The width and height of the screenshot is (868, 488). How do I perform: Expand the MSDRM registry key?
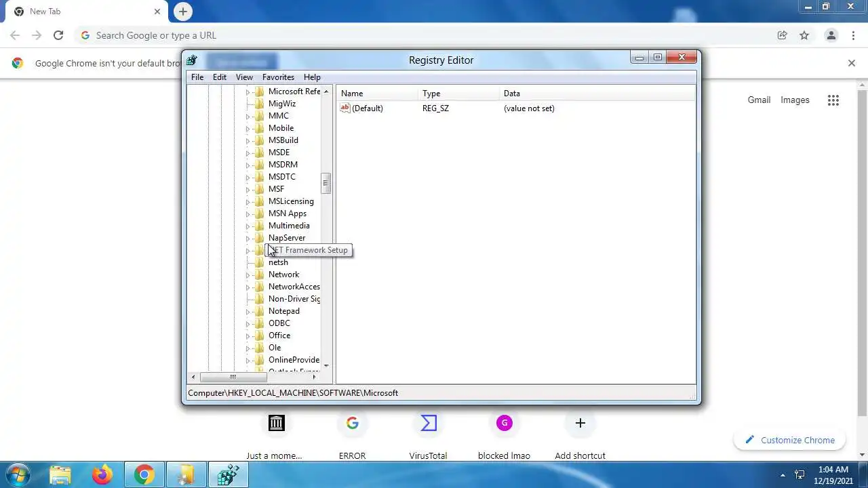tap(248, 165)
